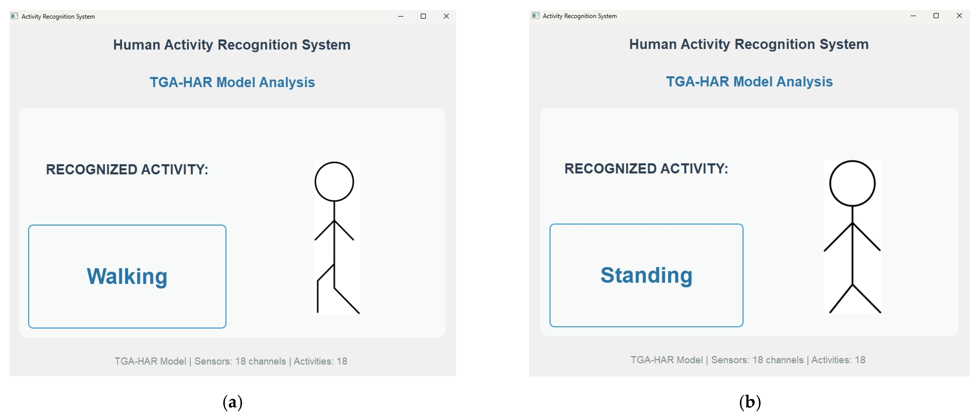This screenshot has height=418, width=980.
Task: Maximize the right Activity Recognition window
Action: [936, 16]
